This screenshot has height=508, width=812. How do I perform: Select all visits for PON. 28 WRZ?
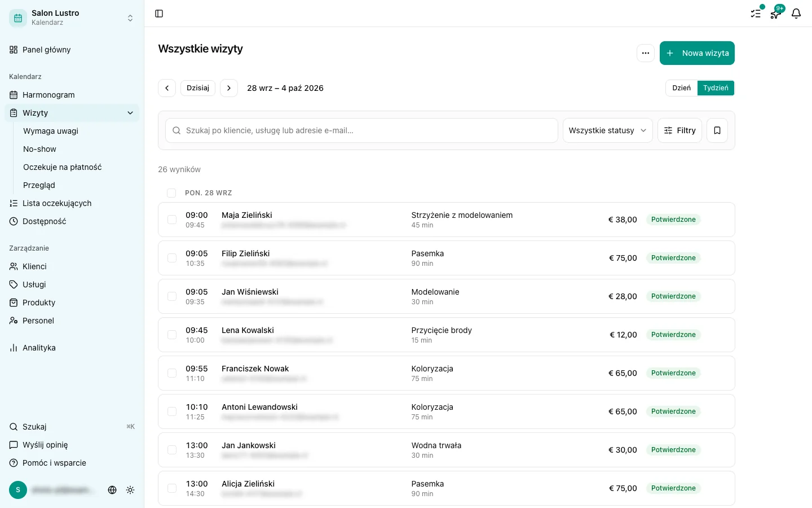(x=171, y=193)
